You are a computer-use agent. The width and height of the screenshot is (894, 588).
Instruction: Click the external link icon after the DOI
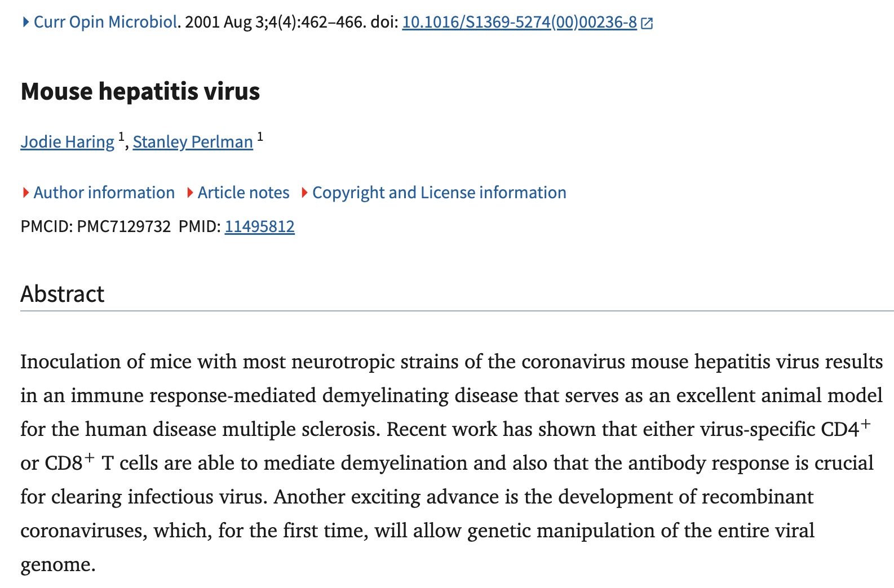click(647, 23)
